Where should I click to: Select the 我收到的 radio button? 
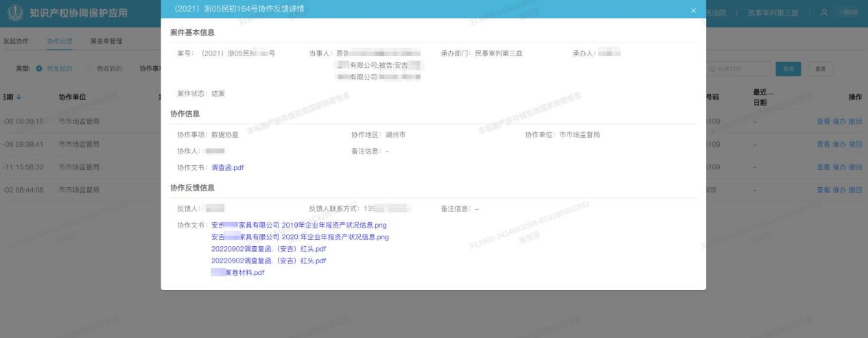pos(89,69)
